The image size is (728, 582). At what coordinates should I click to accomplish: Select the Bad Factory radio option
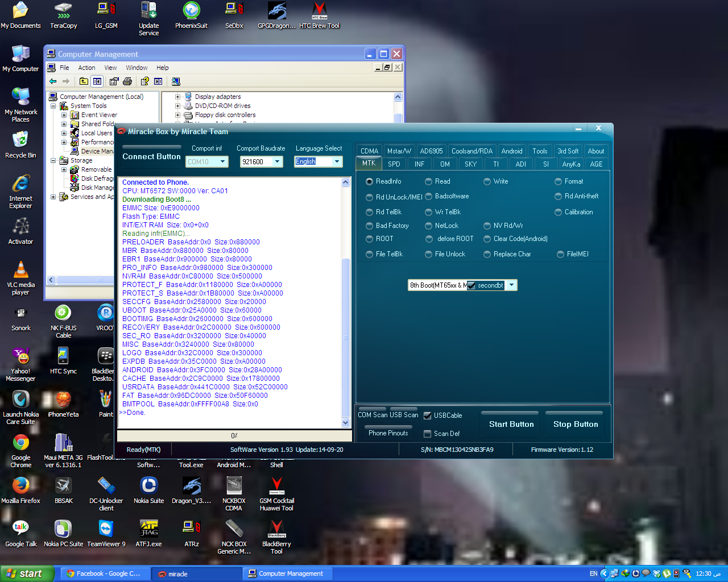point(387,226)
